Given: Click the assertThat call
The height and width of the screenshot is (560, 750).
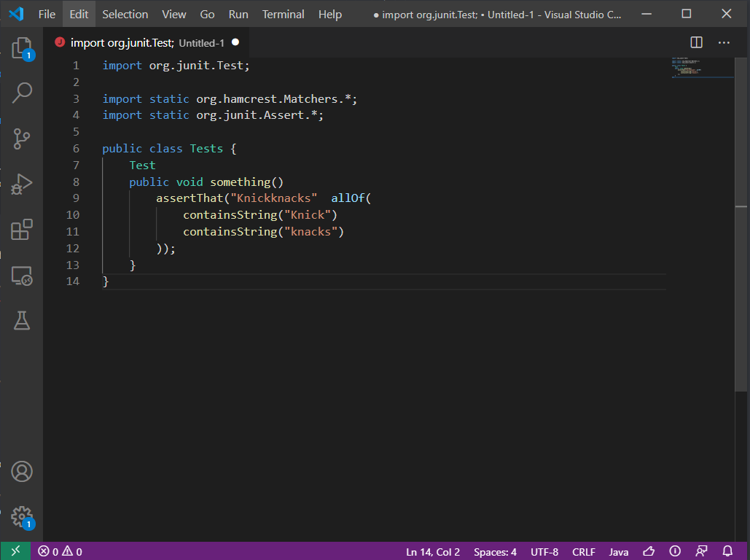Looking at the screenshot, I should 190,198.
